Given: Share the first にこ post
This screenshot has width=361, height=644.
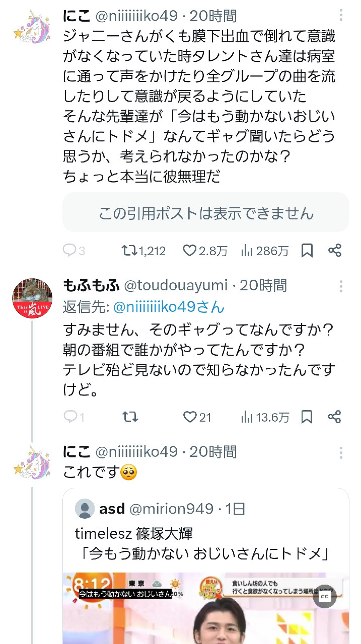Looking at the screenshot, I should coord(335,250).
